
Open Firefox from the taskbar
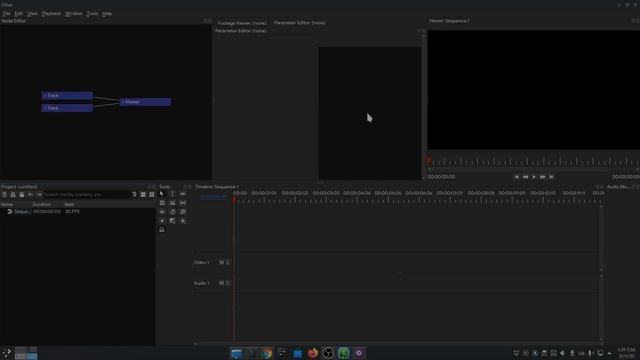point(313,353)
